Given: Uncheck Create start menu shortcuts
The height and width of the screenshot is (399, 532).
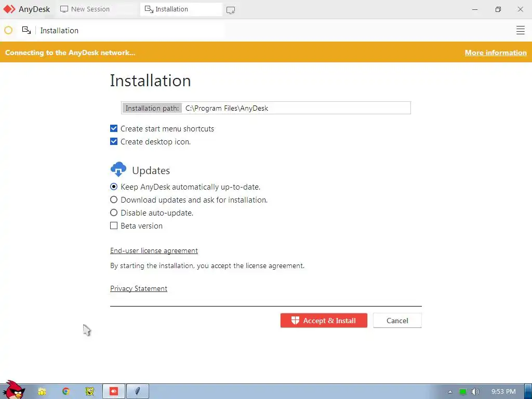Looking at the screenshot, I should tap(114, 129).
